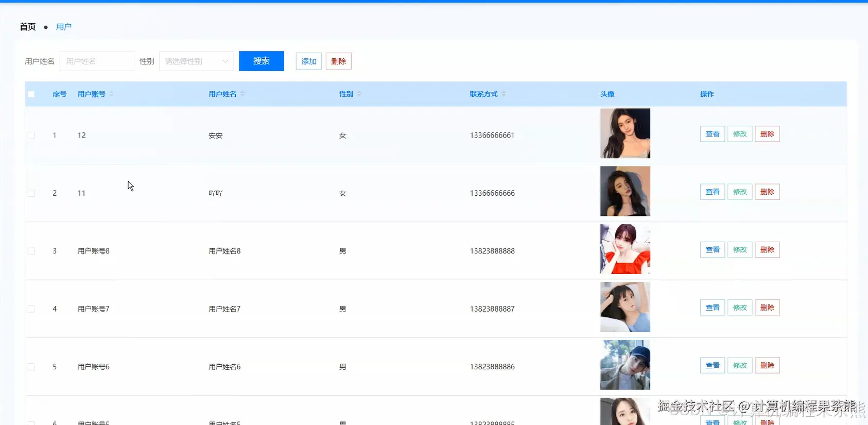Image resolution: width=868 pixels, height=425 pixels.
Task: Click 修改 for user 吖吖
Action: (740, 192)
